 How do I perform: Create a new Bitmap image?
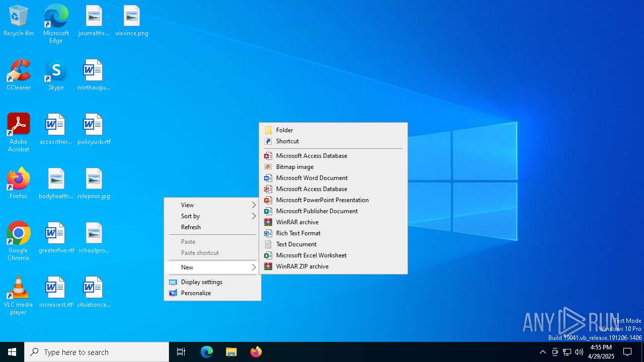tap(333, 166)
